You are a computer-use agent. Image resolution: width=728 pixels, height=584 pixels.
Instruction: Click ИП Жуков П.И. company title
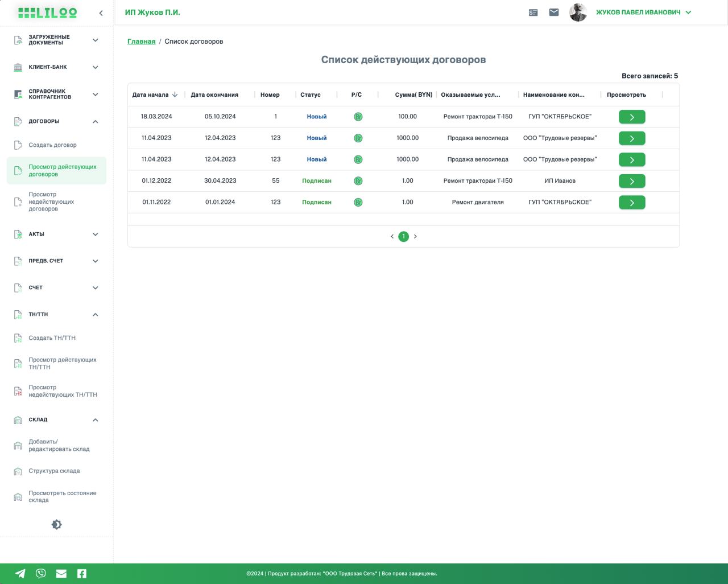[152, 13]
